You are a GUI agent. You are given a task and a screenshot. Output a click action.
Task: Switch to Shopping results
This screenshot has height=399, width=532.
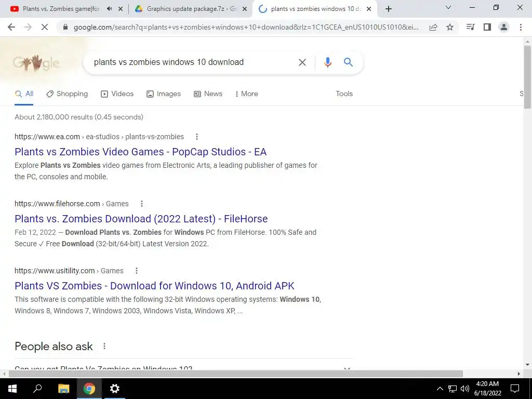[67, 94]
